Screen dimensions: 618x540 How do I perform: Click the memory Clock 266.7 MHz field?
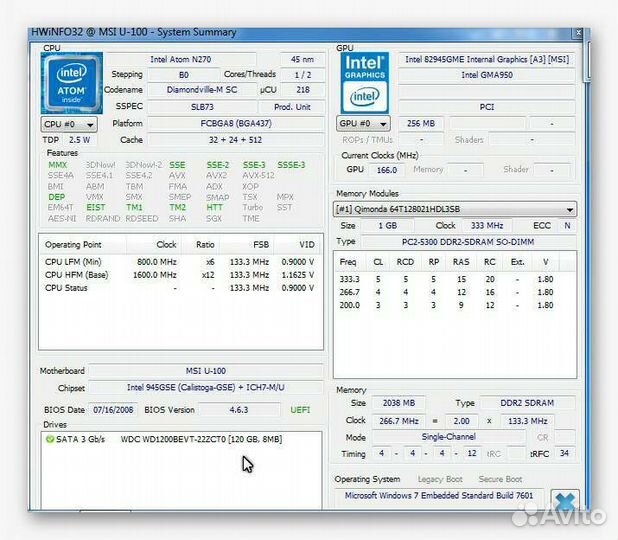(x=399, y=421)
